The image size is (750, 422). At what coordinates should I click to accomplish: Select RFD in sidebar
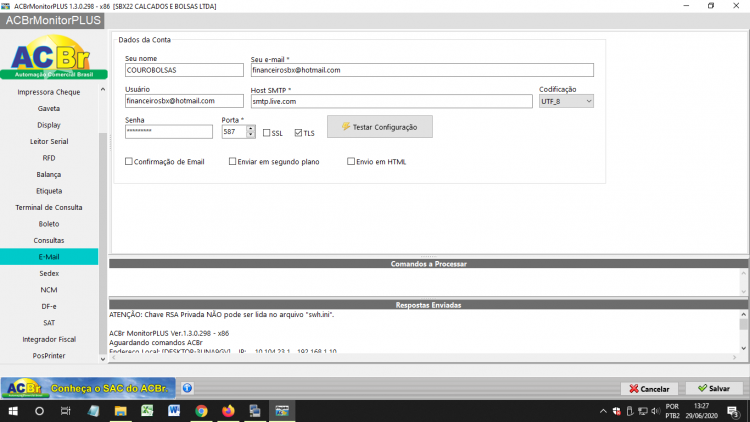(49, 158)
